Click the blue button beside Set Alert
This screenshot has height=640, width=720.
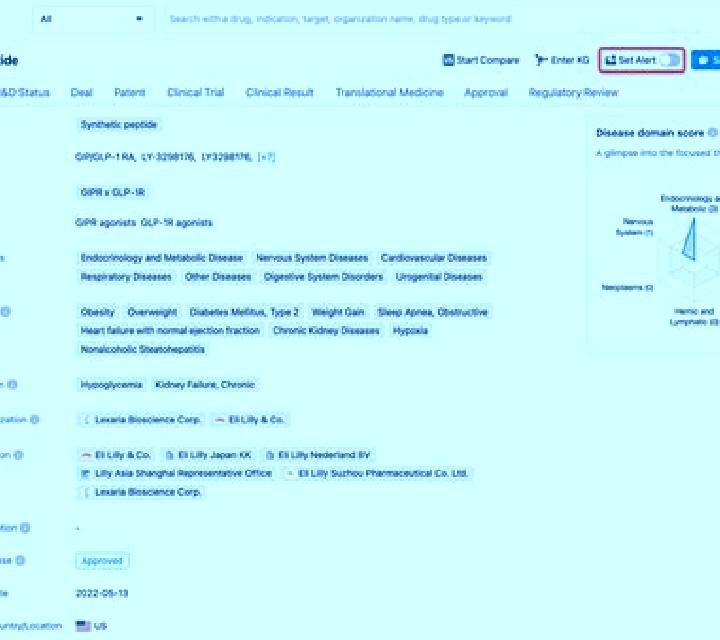[x=706, y=60]
